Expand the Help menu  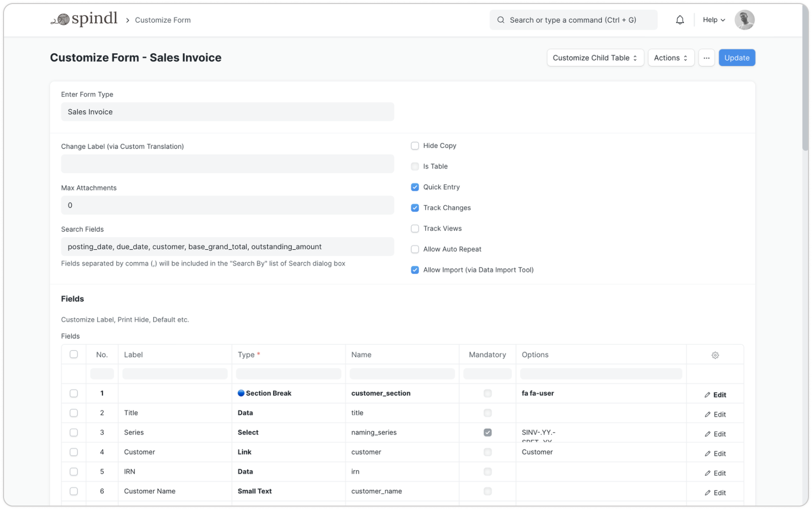click(713, 20)
